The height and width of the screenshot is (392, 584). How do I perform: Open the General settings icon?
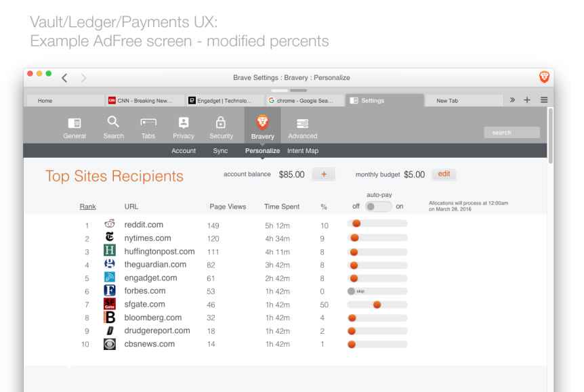point(74,125)
